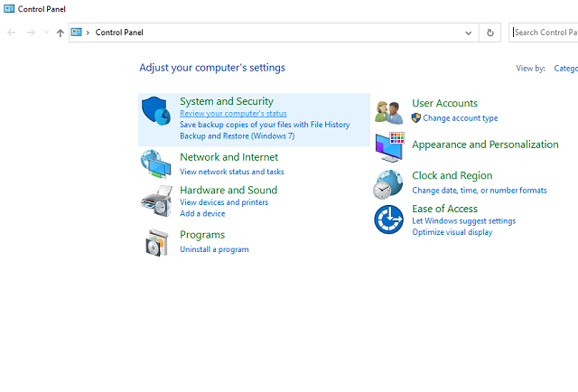
Task: Expand the address bar history dropdown
Action: [468, 33]
